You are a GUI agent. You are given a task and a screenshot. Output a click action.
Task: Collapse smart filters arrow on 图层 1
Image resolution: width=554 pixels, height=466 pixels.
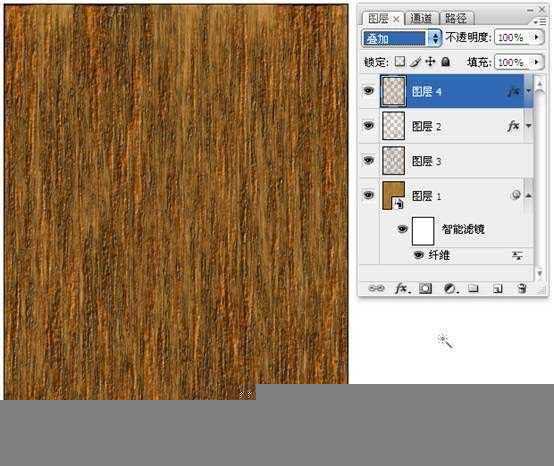click(529, 195)
